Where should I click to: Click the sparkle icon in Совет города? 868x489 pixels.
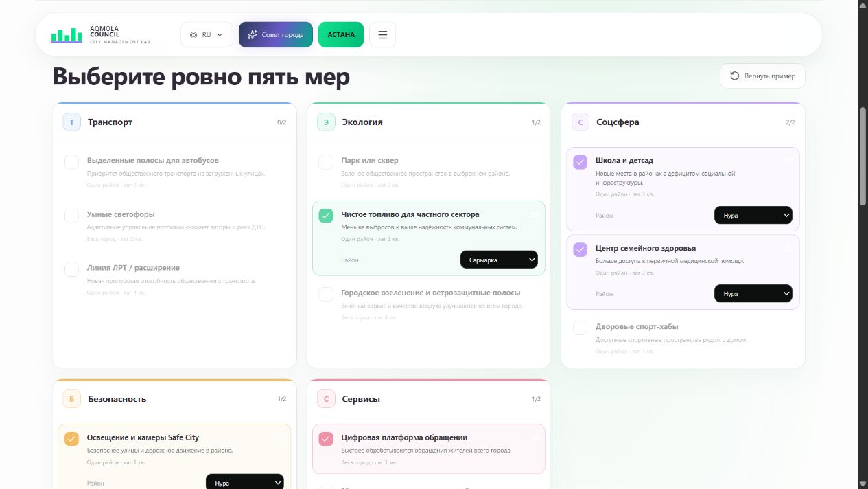pos(253,34)
